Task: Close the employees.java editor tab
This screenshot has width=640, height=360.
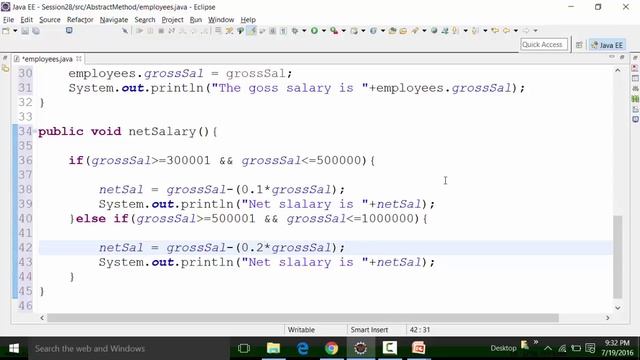Action: 79,59
